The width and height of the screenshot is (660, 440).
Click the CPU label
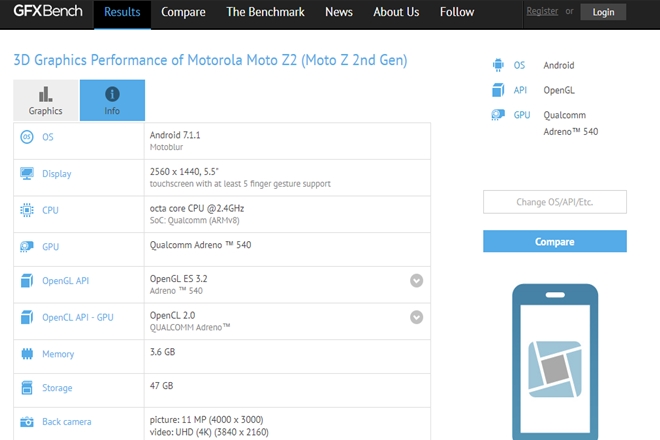[50, 210]
